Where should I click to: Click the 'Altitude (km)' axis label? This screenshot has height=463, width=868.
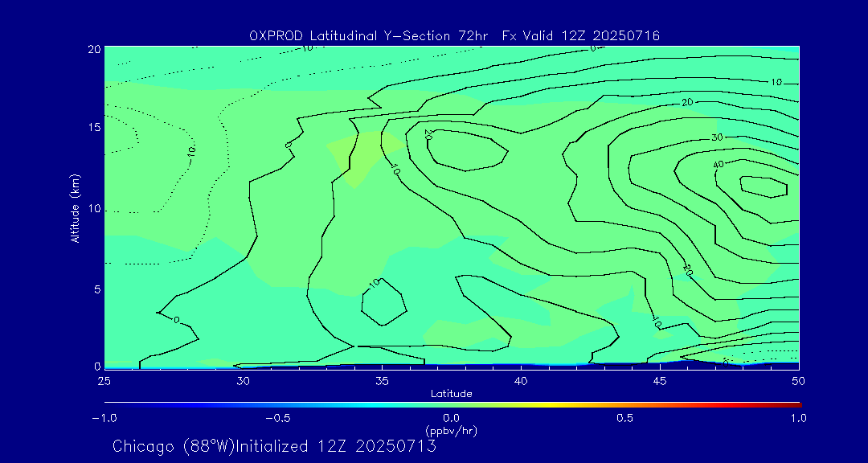tap(75, 209)
